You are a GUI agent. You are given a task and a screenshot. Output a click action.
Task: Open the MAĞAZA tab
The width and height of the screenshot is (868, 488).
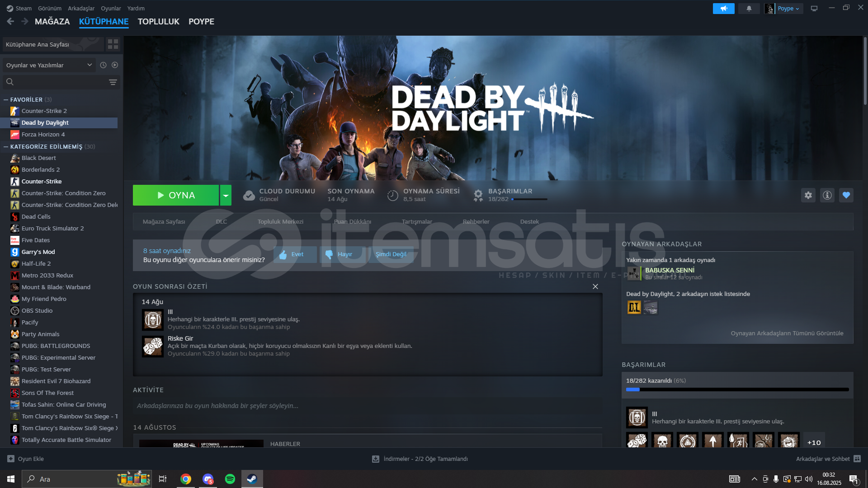(x=52, y=22)
